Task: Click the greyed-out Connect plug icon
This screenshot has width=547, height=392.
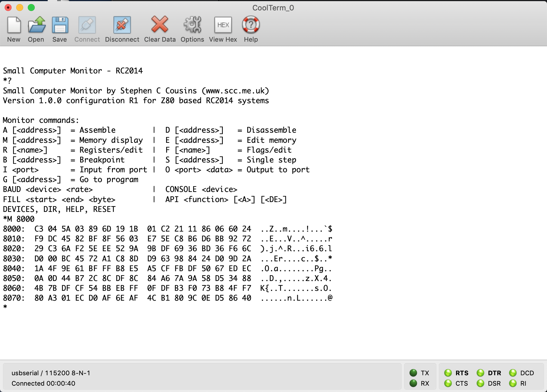Action: coord(87,25)
